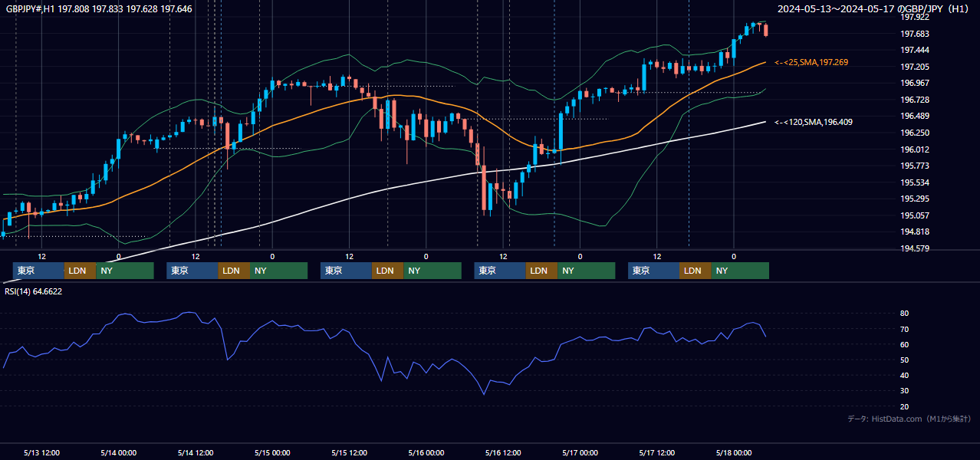
Task: Click price axis value 196.489
Action: pyautogui.click(x=915, y=116)
